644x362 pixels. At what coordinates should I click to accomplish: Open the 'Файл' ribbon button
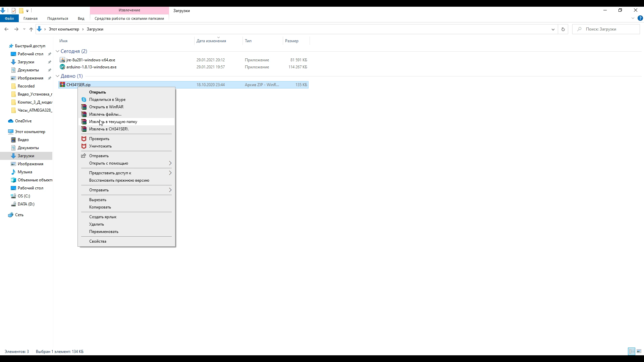click(9, 18)
